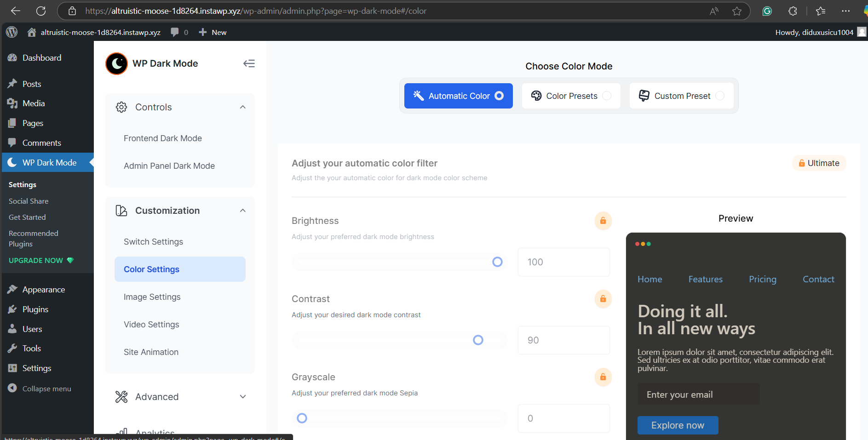
Task: Collapse the Customization section chevron
Action: click(243, 211)
